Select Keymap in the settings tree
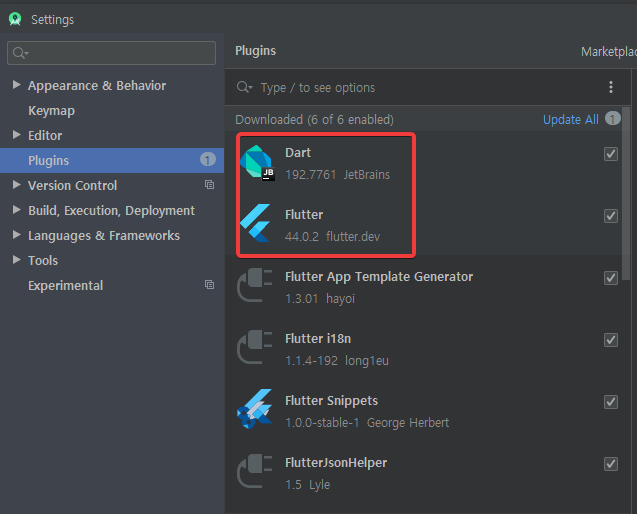 (x=51, y=111)
